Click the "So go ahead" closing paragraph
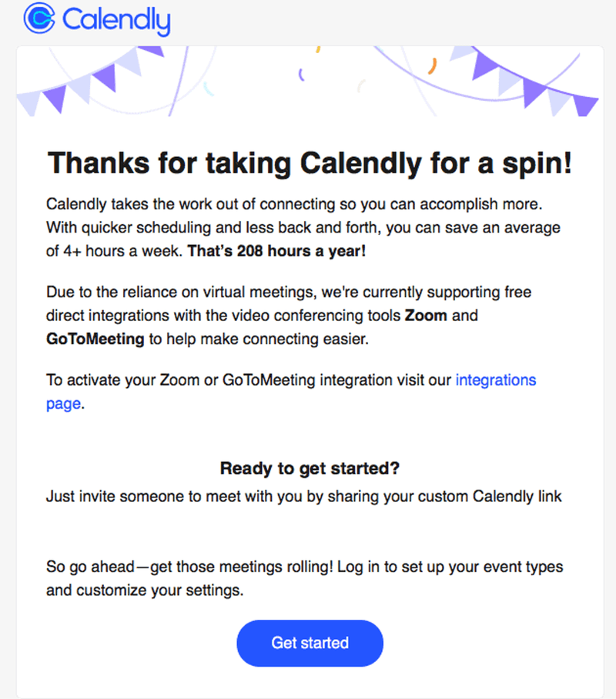Screen dimensions: 616x699 click(x=306, y=578)
